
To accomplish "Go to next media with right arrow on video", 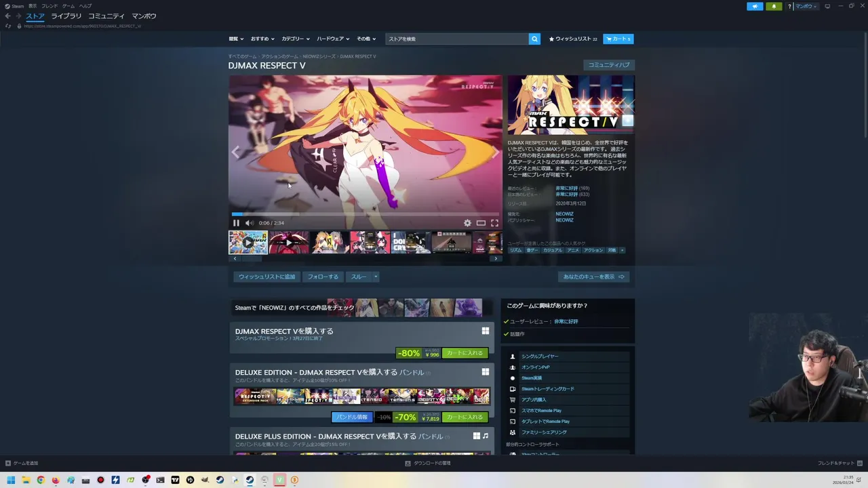I will click(x=495, y=152).
